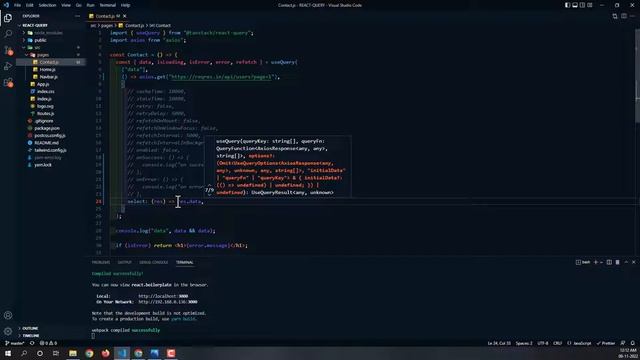The height and width of the screenshot is (360, 640).
Task: Open errors and warnings count in status bar
Action: pyautogui.click(x=48, y=343)
